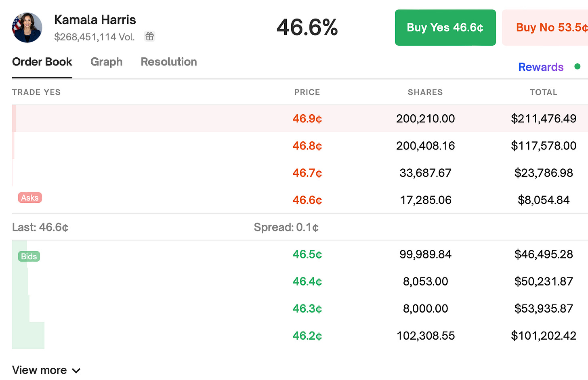
Task: Select the 46.7¢ ask price
Action: pos(307,173)
